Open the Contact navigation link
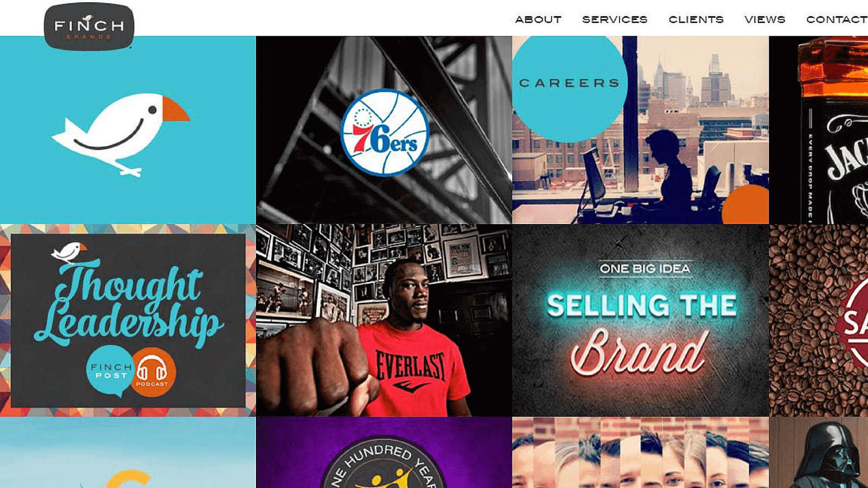The height and width of the screenshot is (488, 868). click(x=837, y=20)
